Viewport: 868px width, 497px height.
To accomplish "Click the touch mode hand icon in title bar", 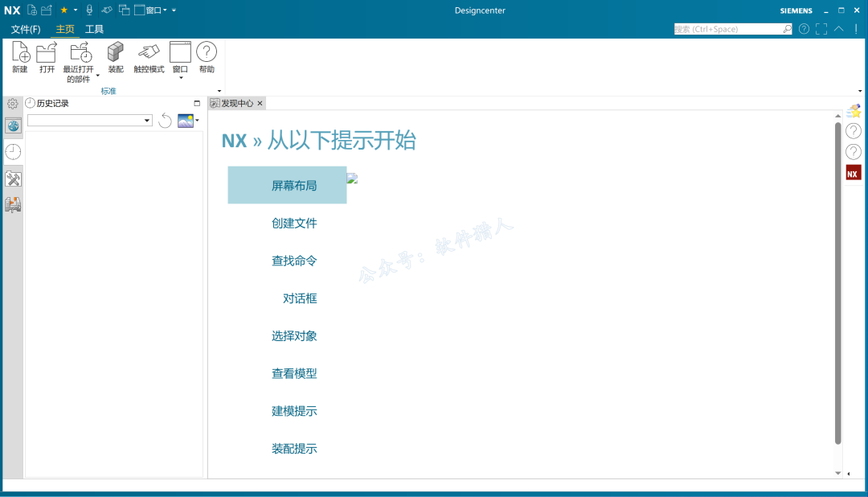I will pyautogui.click(x=107, y=10).
